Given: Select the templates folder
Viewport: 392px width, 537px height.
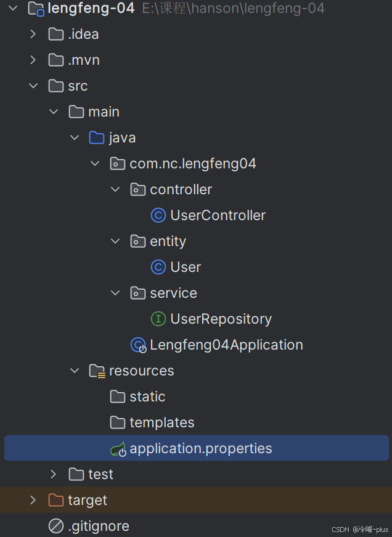Looking at the screenshot, I should (x=163, y=422).
